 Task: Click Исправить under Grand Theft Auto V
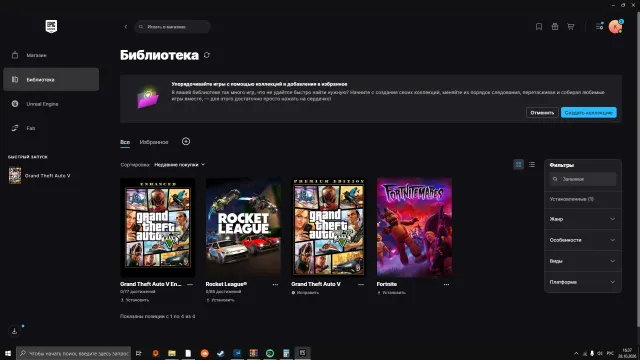(x=305, y=293)
